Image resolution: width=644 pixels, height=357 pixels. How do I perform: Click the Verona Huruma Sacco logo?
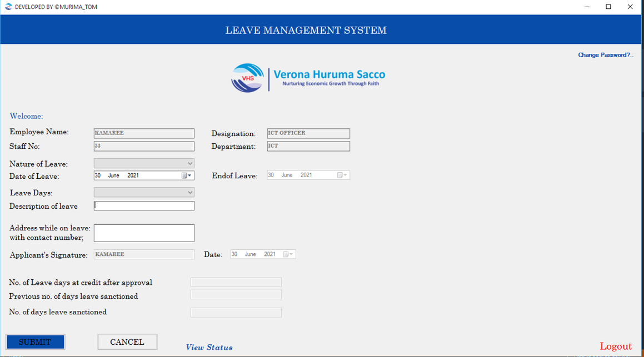click(x=308, y=78)
